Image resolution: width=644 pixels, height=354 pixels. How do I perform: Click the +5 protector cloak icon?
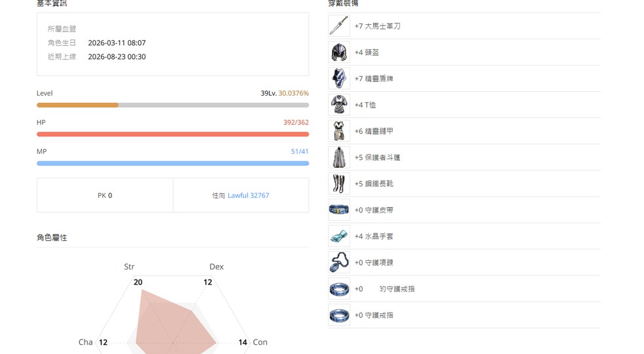pos(339,157)
